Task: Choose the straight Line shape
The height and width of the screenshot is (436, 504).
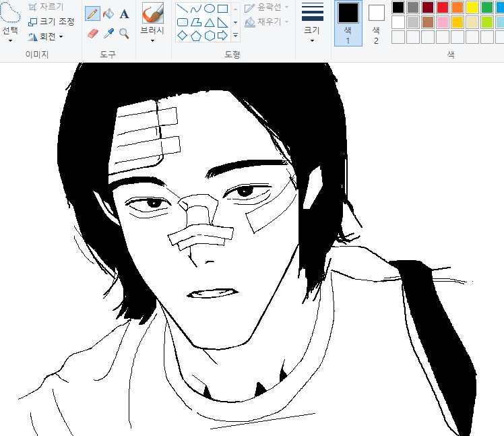Action: 183,8
